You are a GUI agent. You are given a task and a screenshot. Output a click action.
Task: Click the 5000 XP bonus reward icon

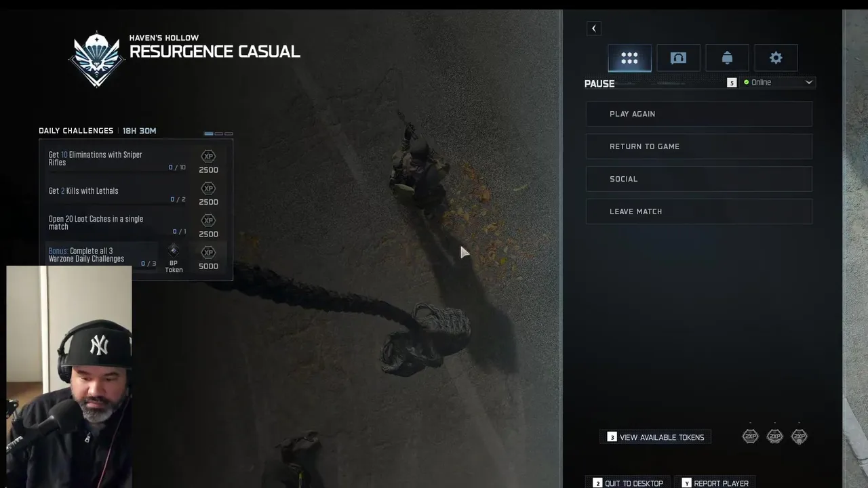pos(208,252)
